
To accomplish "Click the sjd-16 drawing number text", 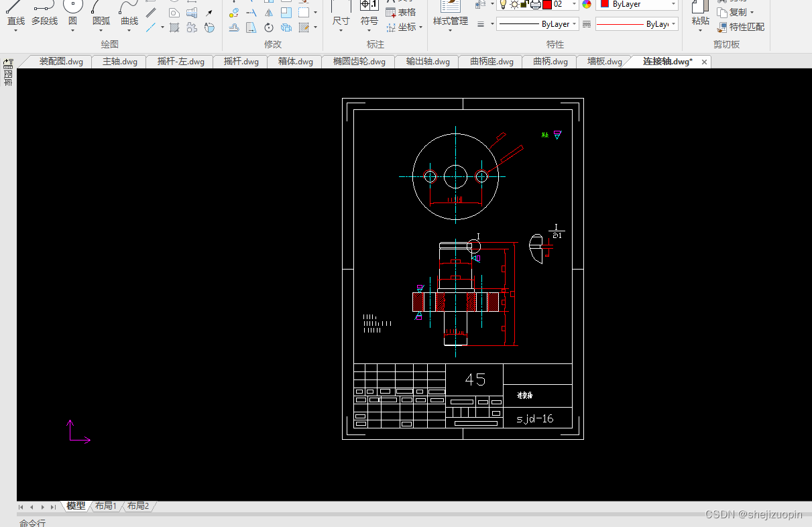I will 534,419.
